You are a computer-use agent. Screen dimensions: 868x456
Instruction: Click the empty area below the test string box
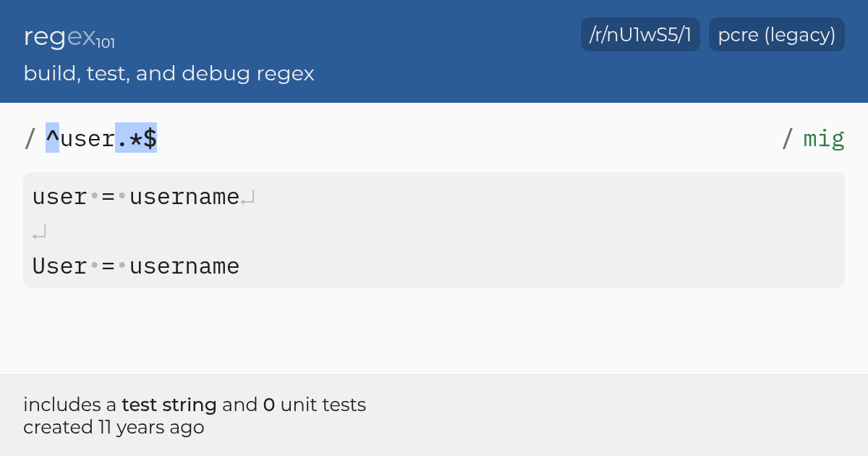(x=434, y=331)
